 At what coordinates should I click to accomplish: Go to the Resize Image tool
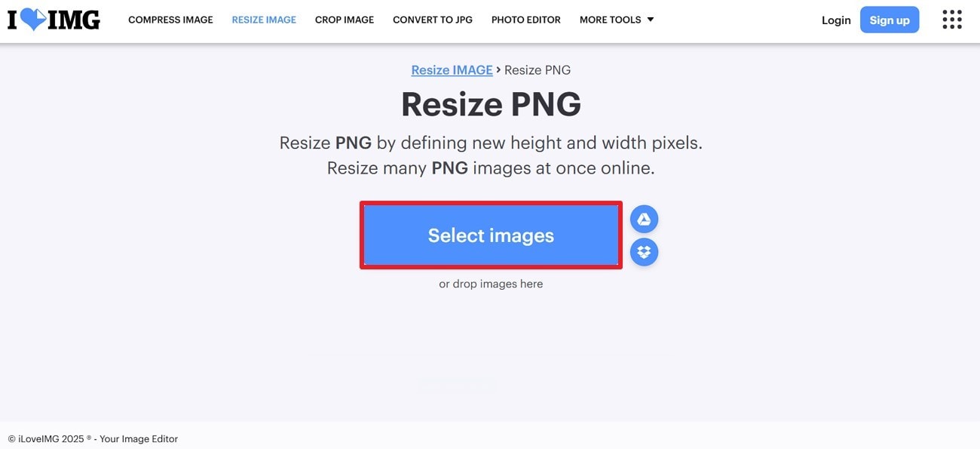pyautogui.click(x=264, y=20)
